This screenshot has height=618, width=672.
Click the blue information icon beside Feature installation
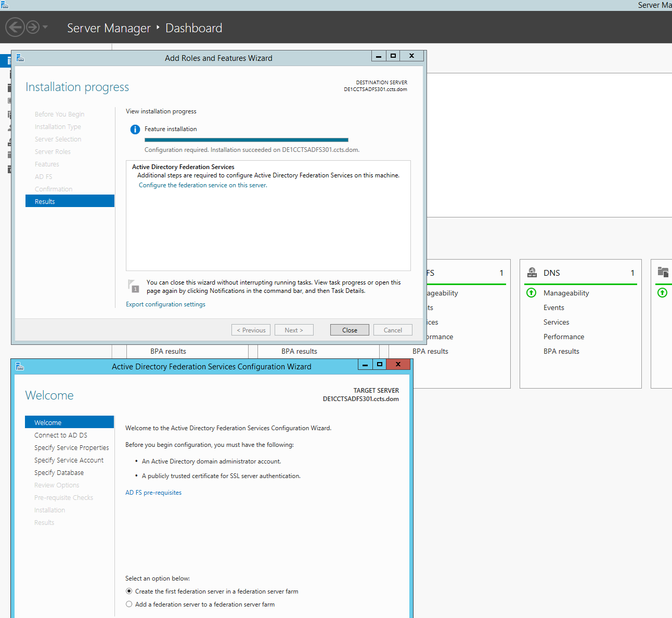pyautogui.click(x=135, y=130)
